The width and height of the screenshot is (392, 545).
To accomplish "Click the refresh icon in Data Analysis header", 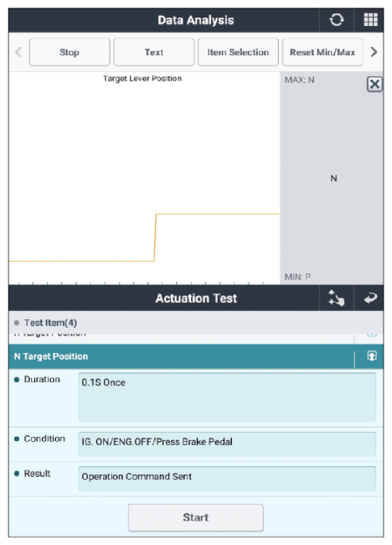I will click(336, 20).
